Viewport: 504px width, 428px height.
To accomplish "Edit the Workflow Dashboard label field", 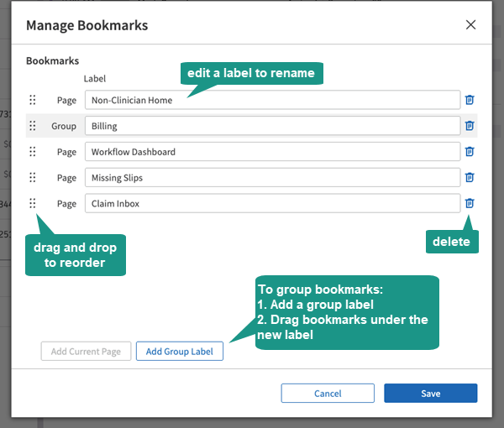I will click(x=272, y=152).
